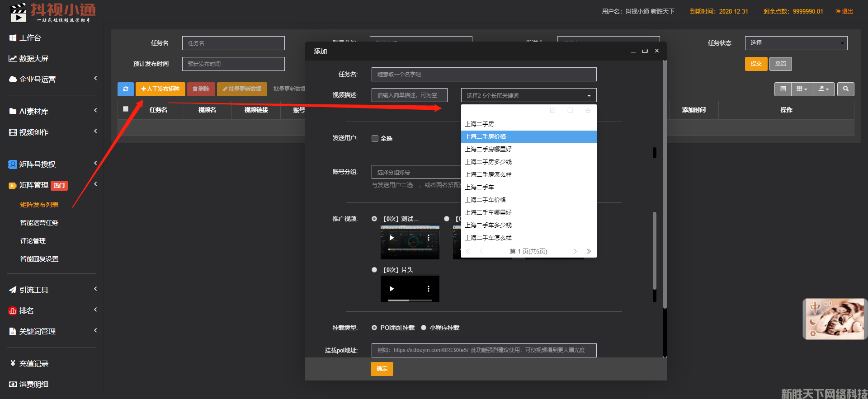Click the 任务名 input in the dialog
Viewport: 868px width, 399px height.
[x=484, y=75]
